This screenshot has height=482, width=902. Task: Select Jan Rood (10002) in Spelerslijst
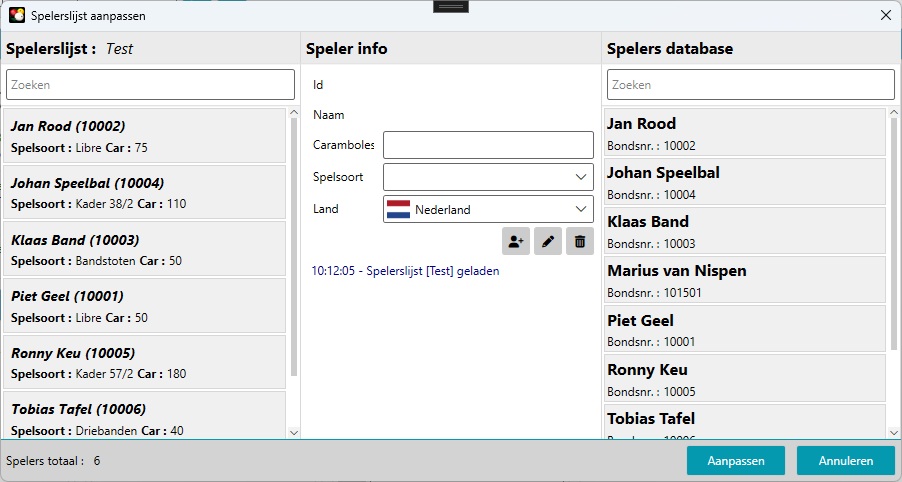(x=144, y=137)
